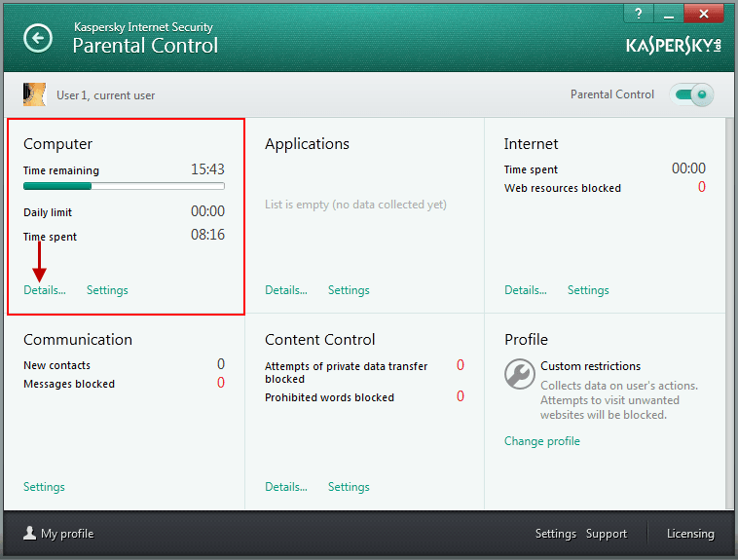
Task: Click the Daily limit 00:00 value
Action: [x=207, y=211]
